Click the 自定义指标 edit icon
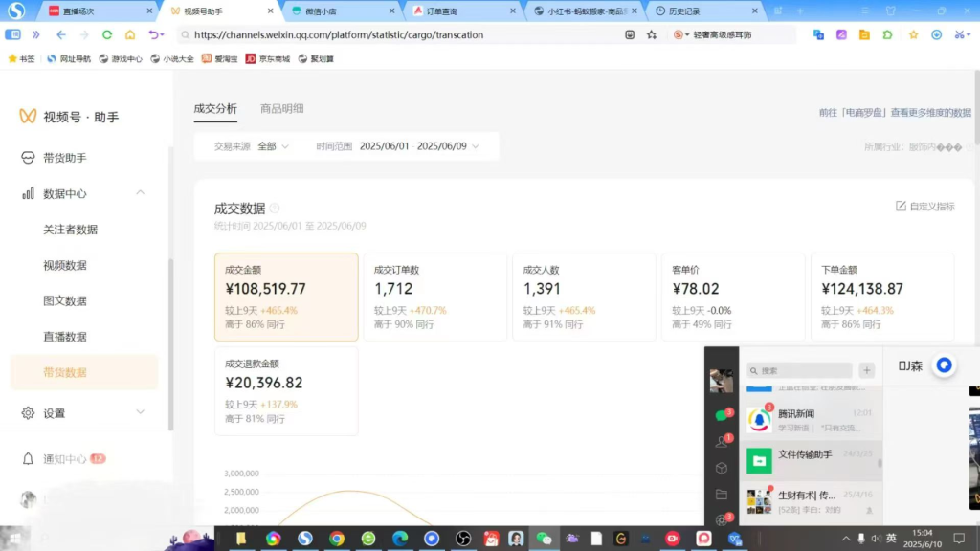This screenshot has height=551, width=980. 901,207
